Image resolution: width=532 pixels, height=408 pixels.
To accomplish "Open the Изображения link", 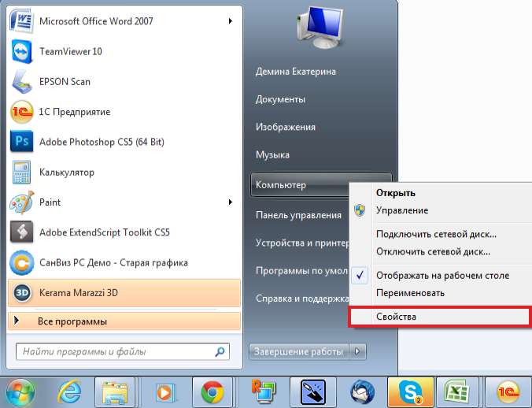I will [286, 128].
